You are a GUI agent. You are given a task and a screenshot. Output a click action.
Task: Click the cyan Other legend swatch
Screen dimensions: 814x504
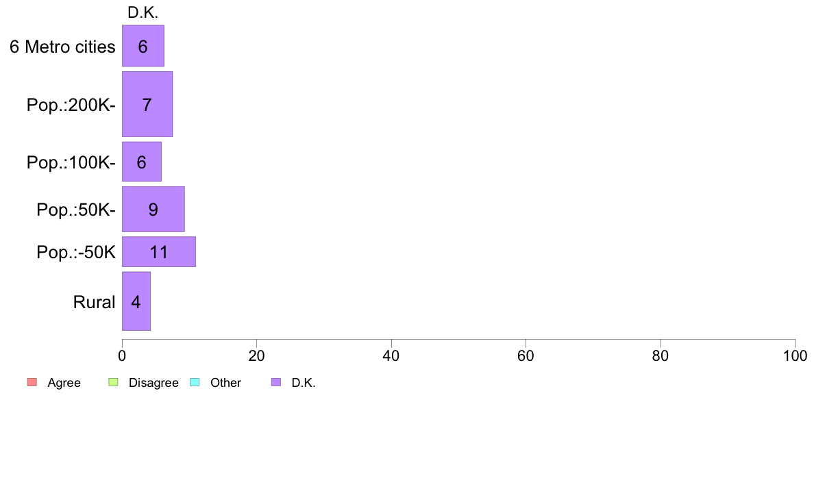pyautogui.click(x=195, y=382)
